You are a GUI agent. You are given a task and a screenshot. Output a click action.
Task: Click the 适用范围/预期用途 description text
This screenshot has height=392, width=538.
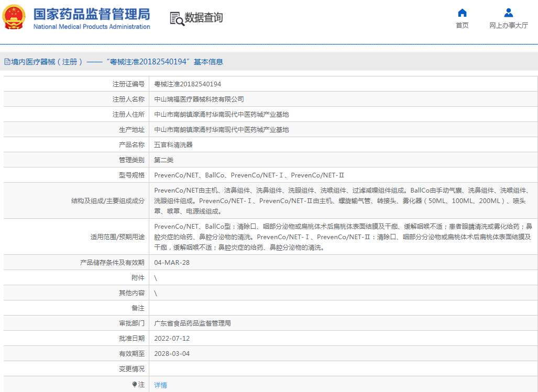pos(343,237)
